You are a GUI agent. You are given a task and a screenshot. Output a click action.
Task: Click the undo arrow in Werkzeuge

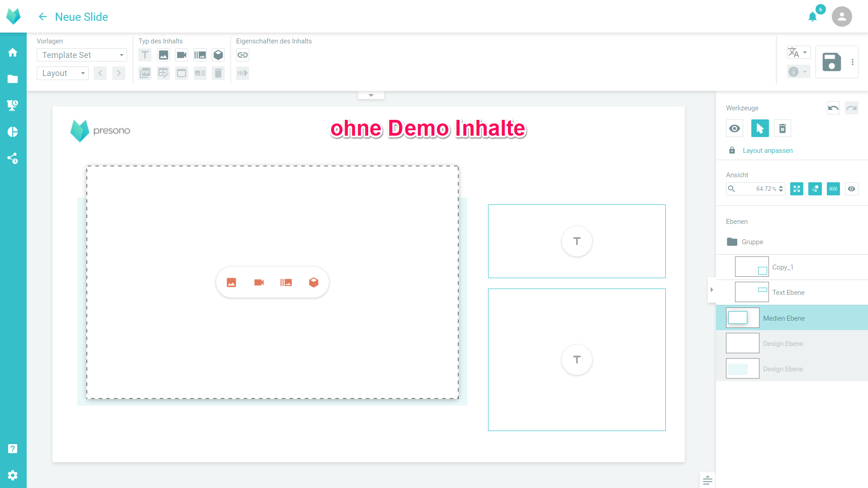tap(833, 108)
